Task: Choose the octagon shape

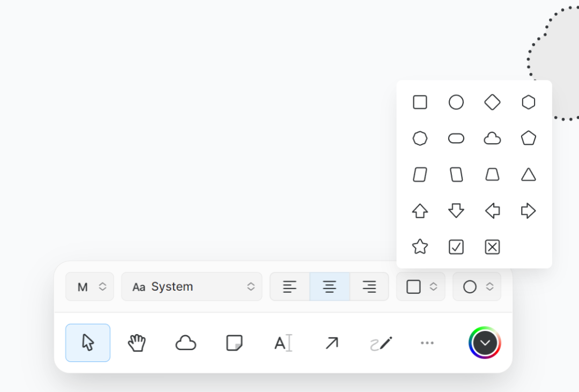Action: tap(420, 138)
